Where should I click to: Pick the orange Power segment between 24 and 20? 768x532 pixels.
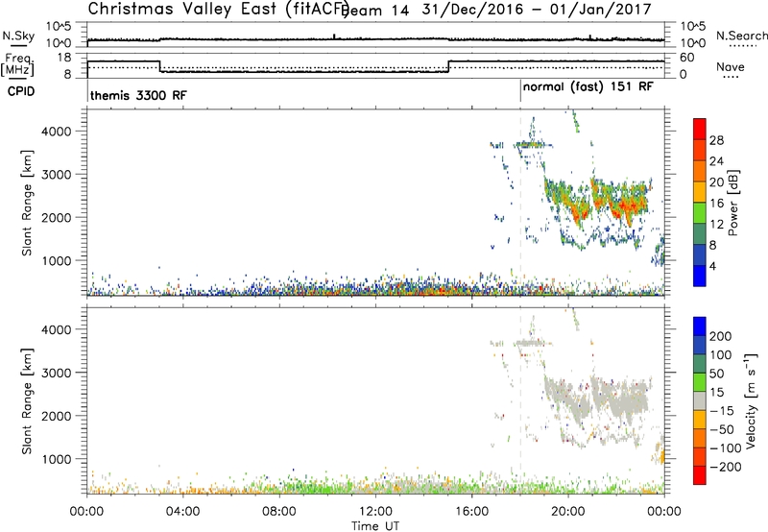pyautogui.click(x=700, y=171)
